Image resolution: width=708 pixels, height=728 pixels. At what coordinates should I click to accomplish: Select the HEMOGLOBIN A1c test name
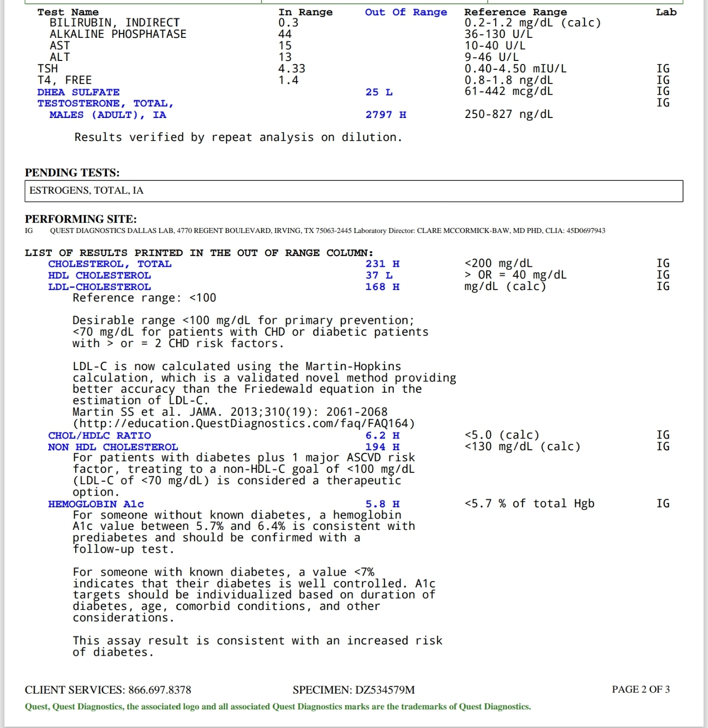tap(96, 504)
